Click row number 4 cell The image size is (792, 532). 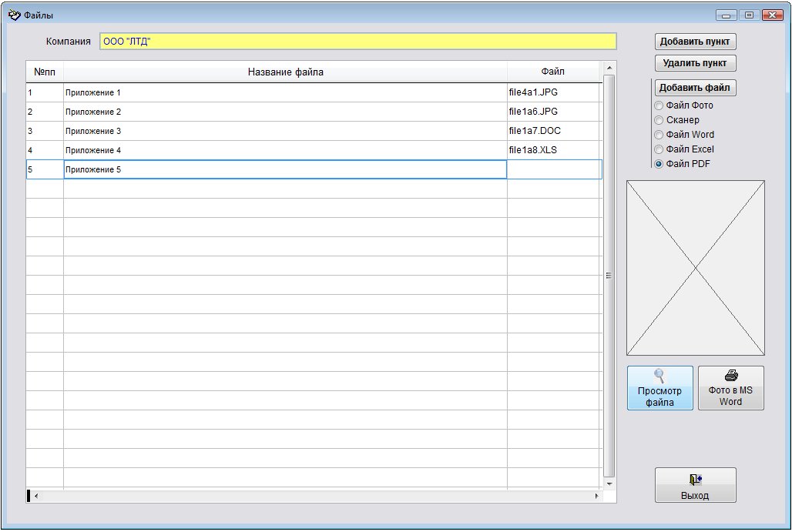point(45,150)
